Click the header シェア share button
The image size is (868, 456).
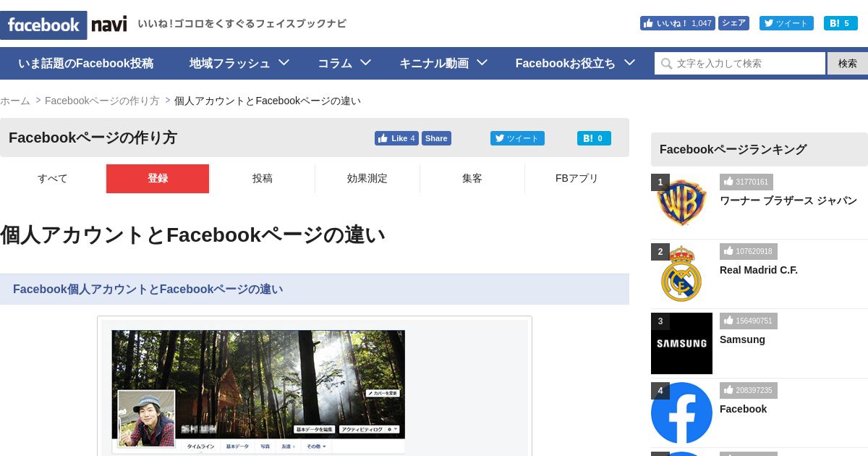733,23
